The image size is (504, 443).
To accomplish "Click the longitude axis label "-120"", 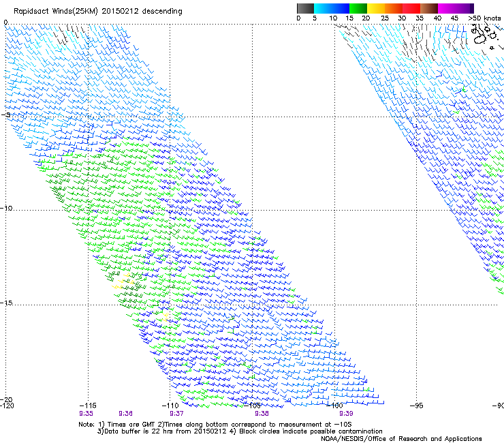I will [x=7, y=406].
